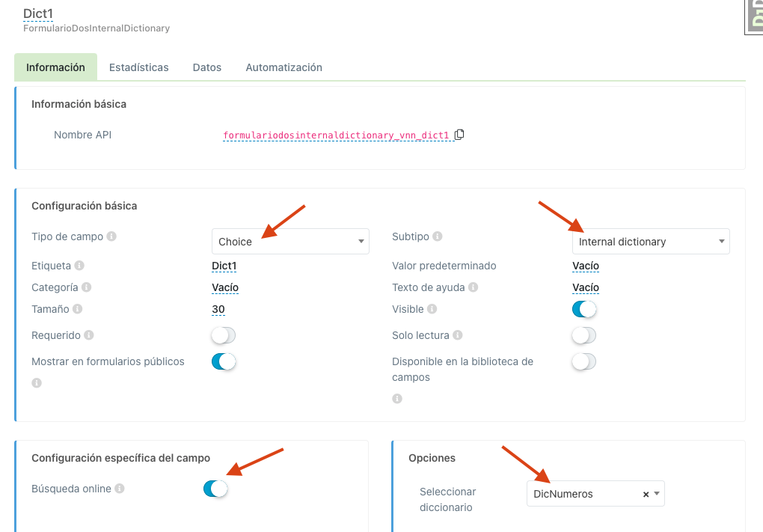Click the API name link text

[x=336, y=135]
